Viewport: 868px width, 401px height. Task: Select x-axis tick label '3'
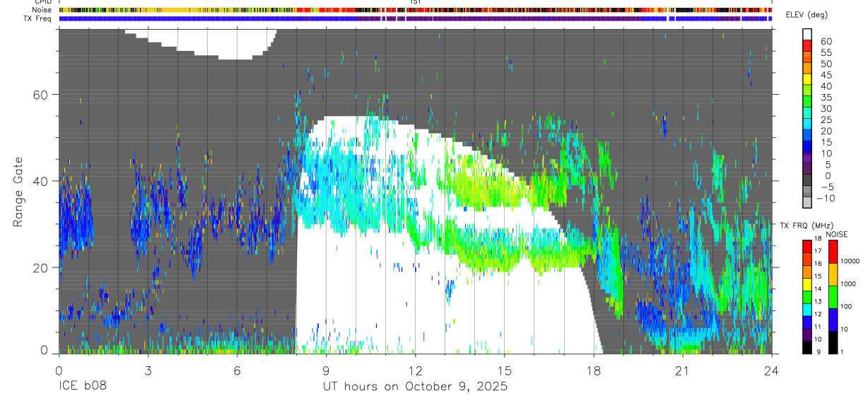pos(148,371)
